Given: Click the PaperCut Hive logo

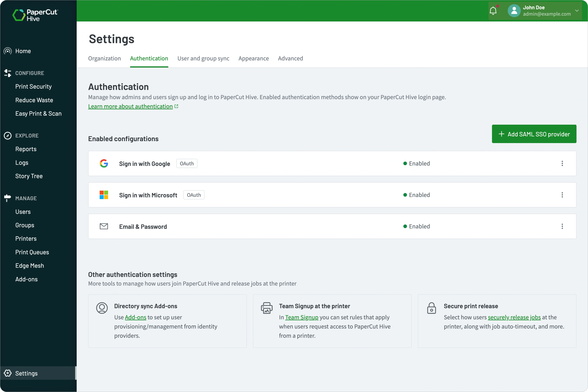Looking at the screenshot, I should 35,15.
